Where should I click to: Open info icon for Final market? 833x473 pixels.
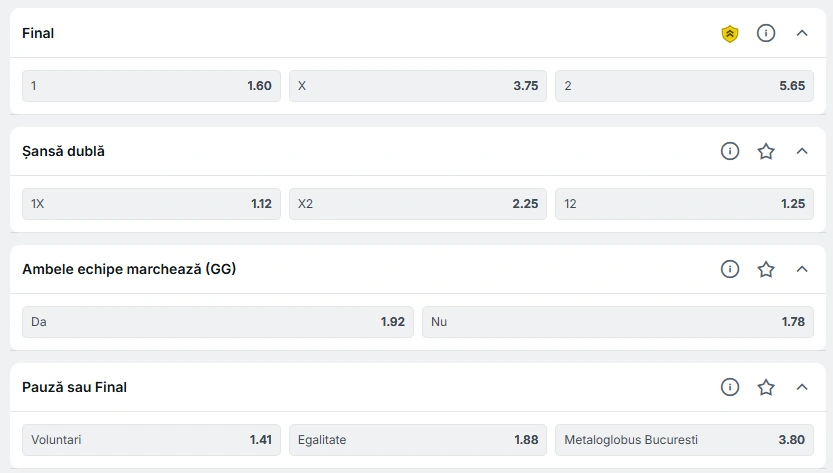tap(766, 33)
